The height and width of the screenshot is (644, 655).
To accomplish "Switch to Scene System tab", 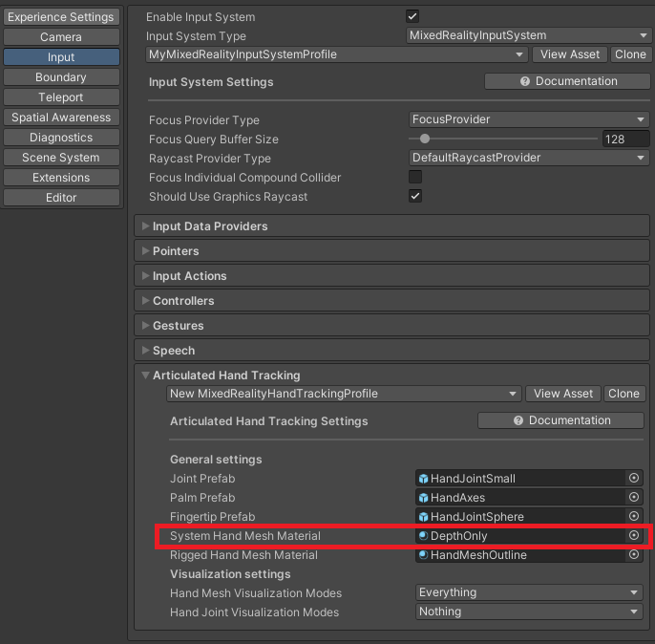I will (x=61, y=158).
